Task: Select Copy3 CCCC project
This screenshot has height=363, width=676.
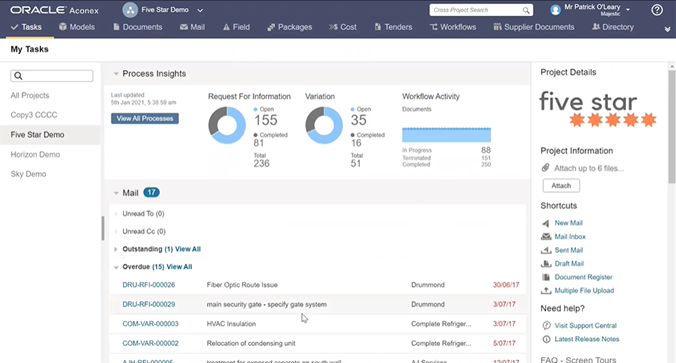Action: pos(34,115)
